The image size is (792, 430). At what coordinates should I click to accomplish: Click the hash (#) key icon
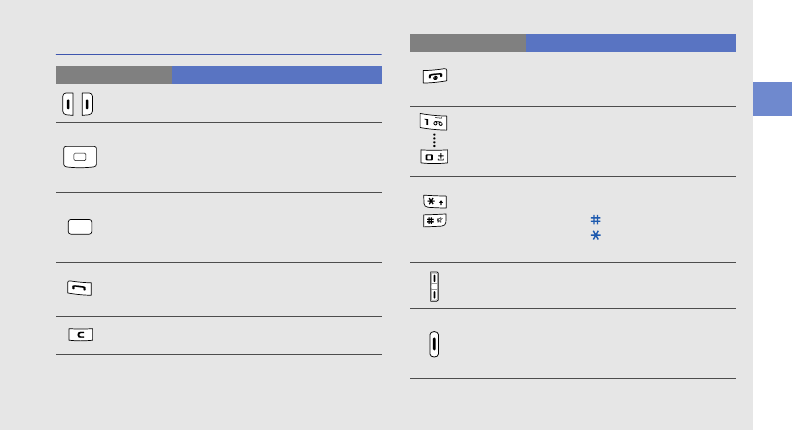(434, 218)
